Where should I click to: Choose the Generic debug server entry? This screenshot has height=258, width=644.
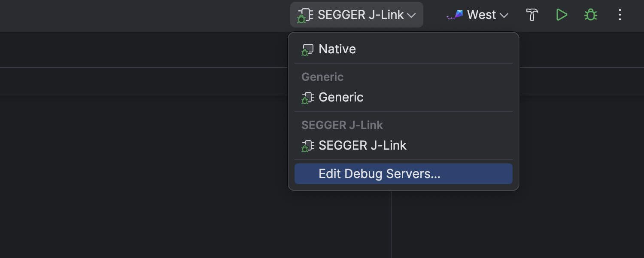click(341, 98)
